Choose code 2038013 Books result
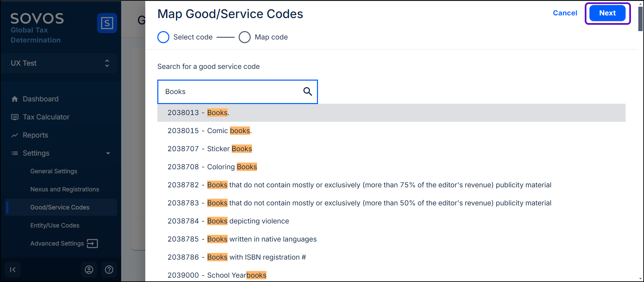 [x=198, y=113]
